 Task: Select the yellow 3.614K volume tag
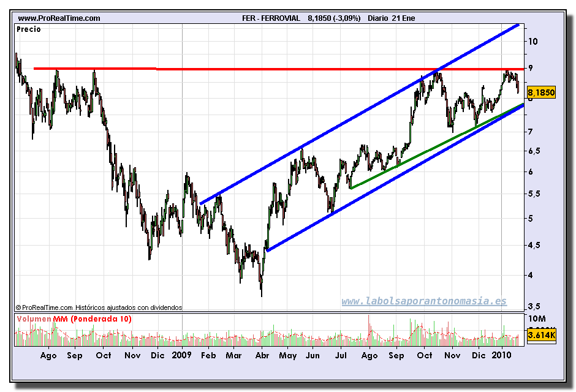click(x=541, y=335)
